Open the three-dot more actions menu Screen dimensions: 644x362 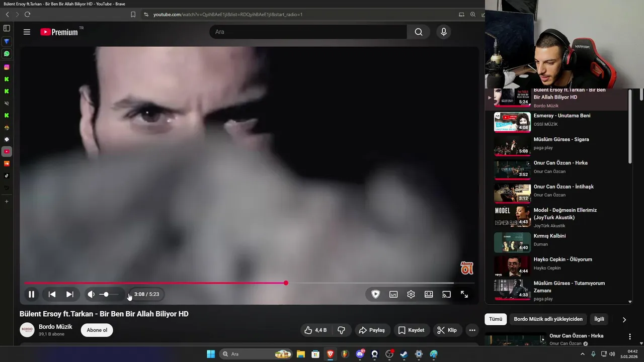[472, 330]
